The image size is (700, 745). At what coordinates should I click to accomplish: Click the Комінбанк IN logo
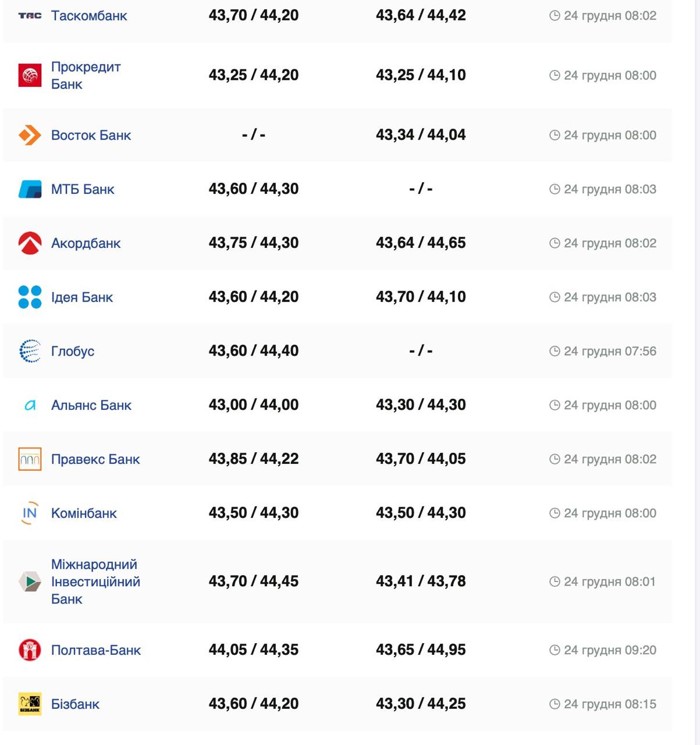pos(30,513)
